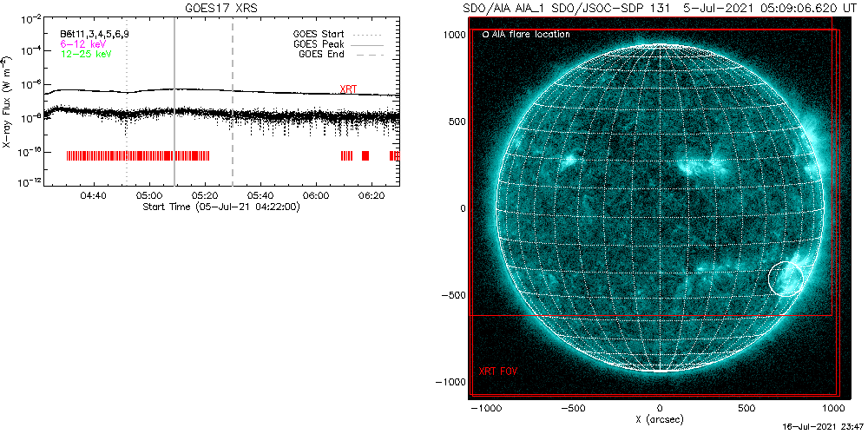Click the dashed GOES end vertical line
Screen dimensions: 868x434
(233, 102)
